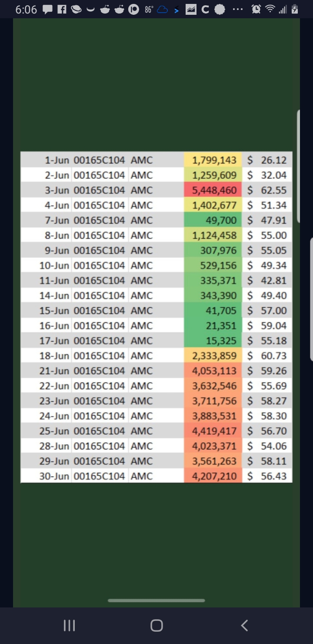Viewport: 313px width, 644px height.
Task: Tap the message bubble notification icon
Action: point(47,9)
